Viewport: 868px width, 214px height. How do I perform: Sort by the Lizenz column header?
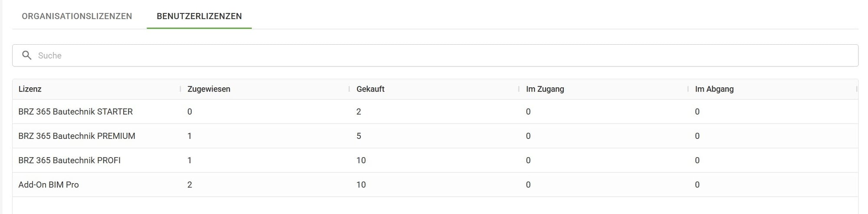click(x=30, y=89)
